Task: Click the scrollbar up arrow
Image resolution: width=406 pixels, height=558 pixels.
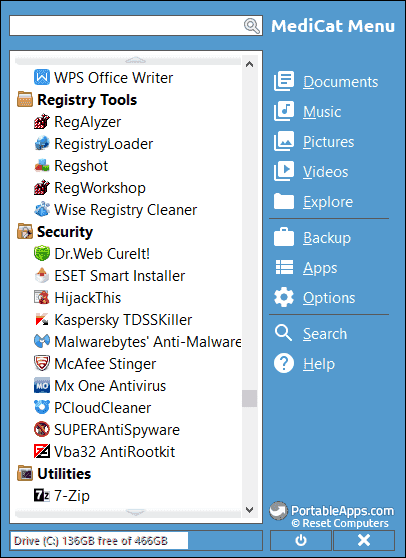Action: click(249, 64)
